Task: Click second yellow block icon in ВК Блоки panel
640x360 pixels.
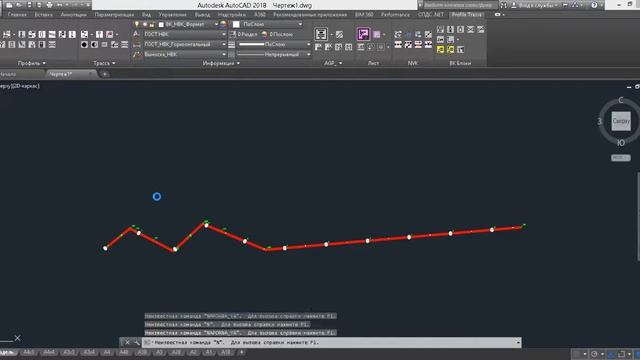Action: [x=451, y=49]
